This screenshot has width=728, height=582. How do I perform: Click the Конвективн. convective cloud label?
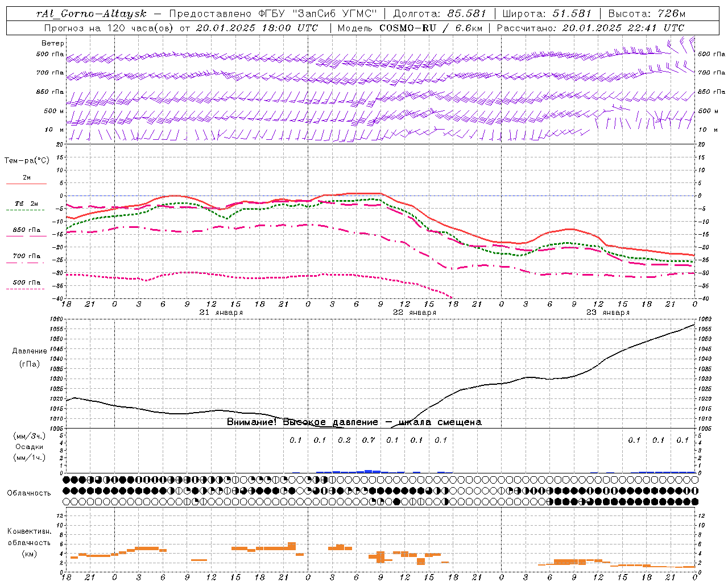29,531
